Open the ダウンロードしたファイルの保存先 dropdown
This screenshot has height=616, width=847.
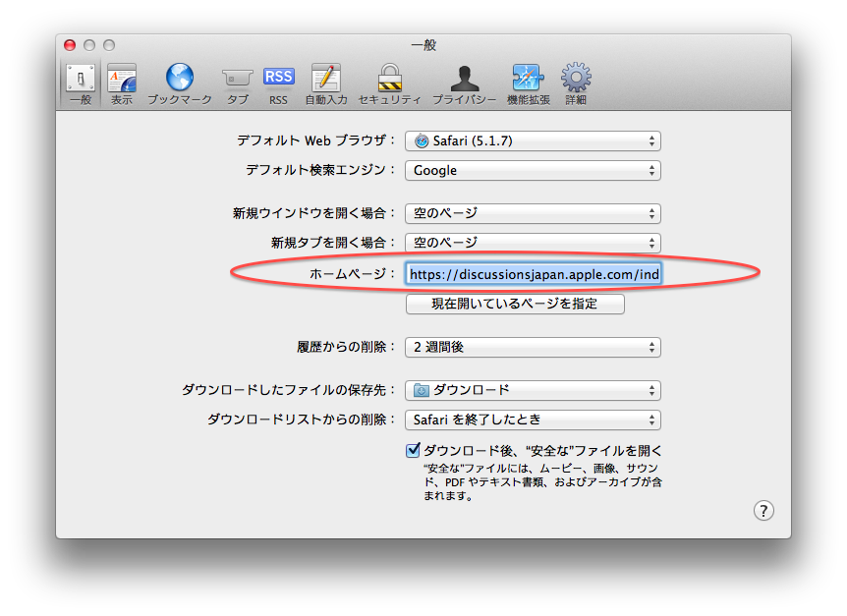[533, 390]
